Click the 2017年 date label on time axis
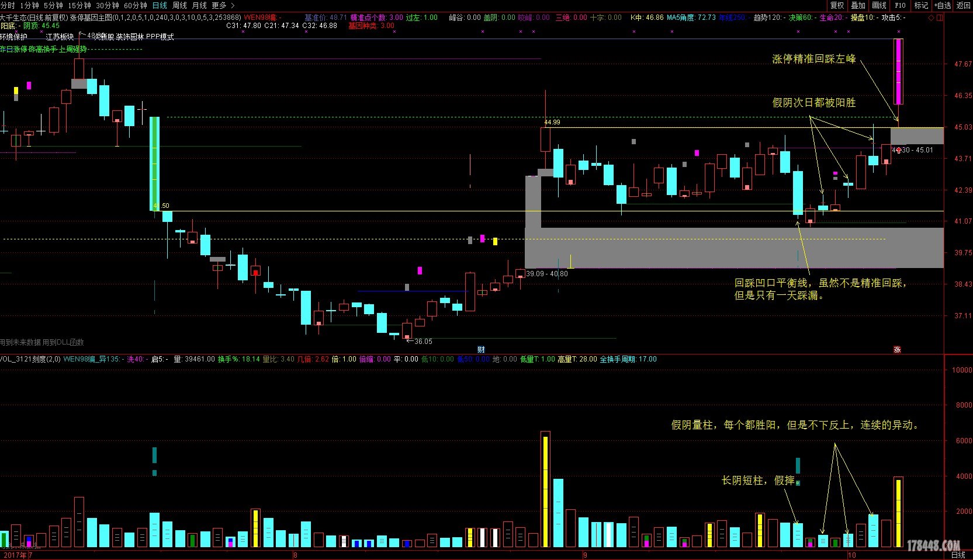This screenshot has width=973, height=560. 14,555
